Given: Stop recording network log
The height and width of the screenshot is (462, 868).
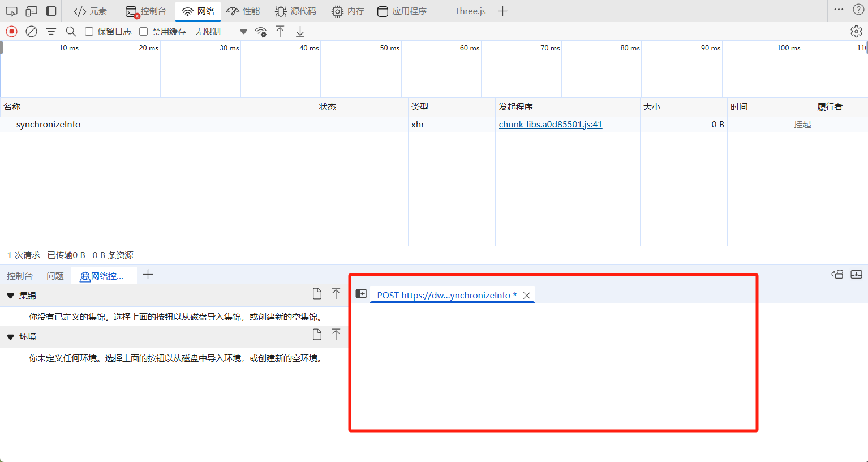Looking at the screenshot, I should [11, 32].
